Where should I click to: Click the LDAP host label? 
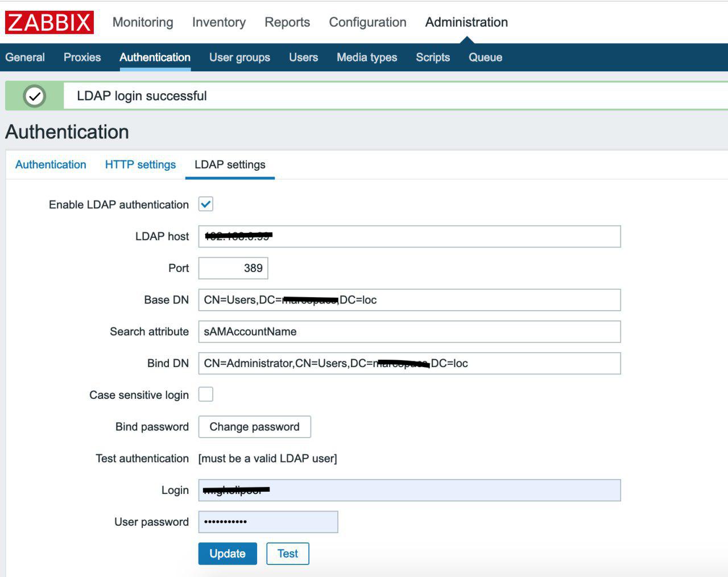[x=162, y=237]
